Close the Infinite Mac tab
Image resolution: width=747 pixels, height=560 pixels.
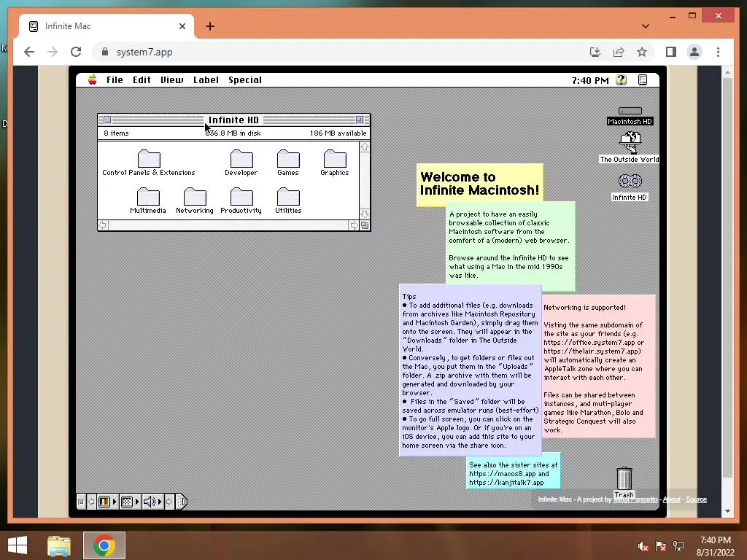click(x=182, y=26)
